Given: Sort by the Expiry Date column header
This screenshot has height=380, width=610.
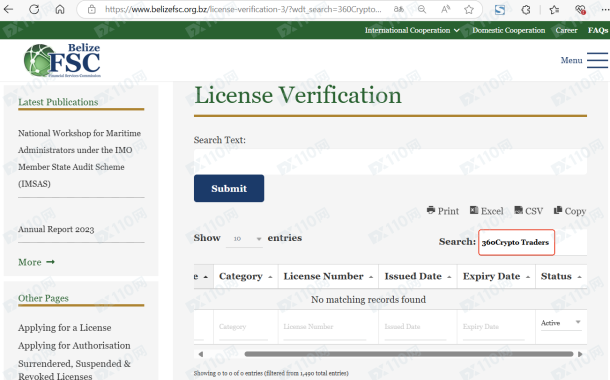Looking at the screenshot, I should click(496, 277).
